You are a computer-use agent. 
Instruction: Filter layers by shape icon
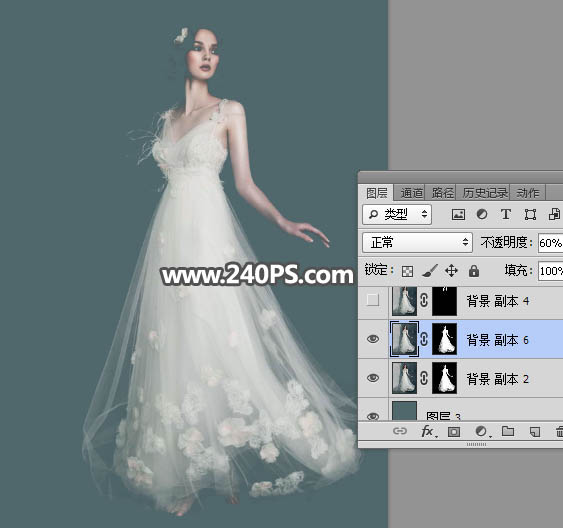[x=530, y=215]
